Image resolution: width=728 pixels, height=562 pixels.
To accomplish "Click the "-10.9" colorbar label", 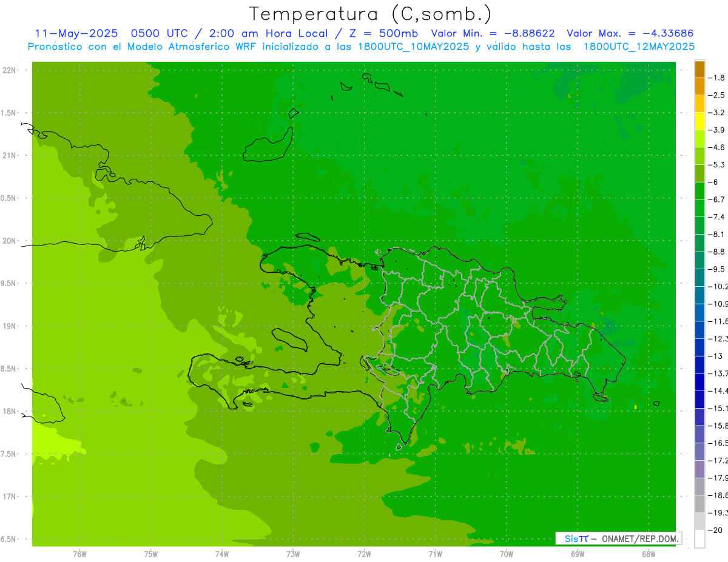I will 719,304.
